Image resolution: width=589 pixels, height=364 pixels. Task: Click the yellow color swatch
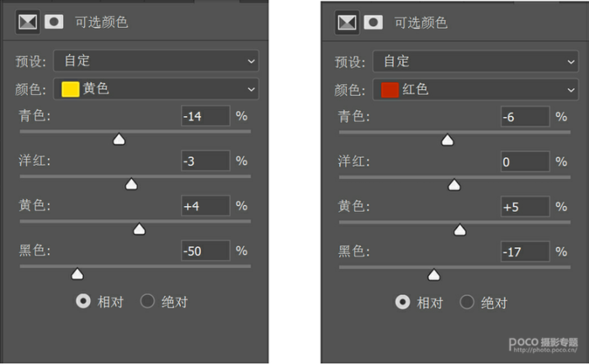70,89
